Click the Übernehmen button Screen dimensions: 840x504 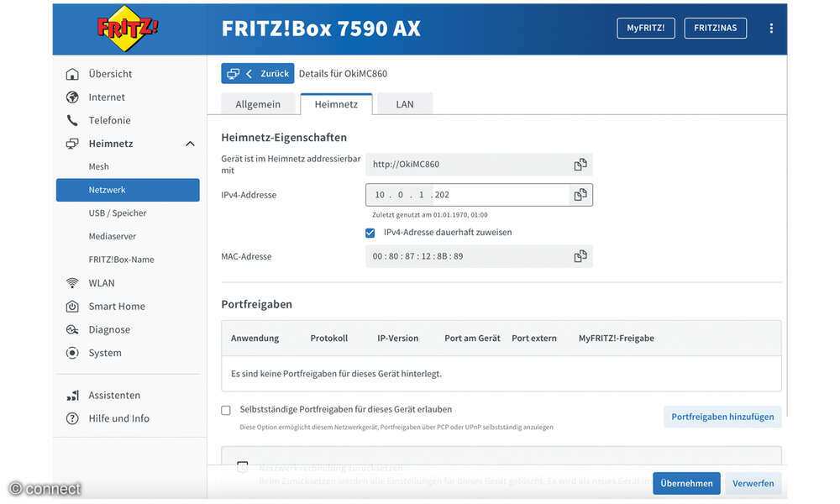point(686,483)
